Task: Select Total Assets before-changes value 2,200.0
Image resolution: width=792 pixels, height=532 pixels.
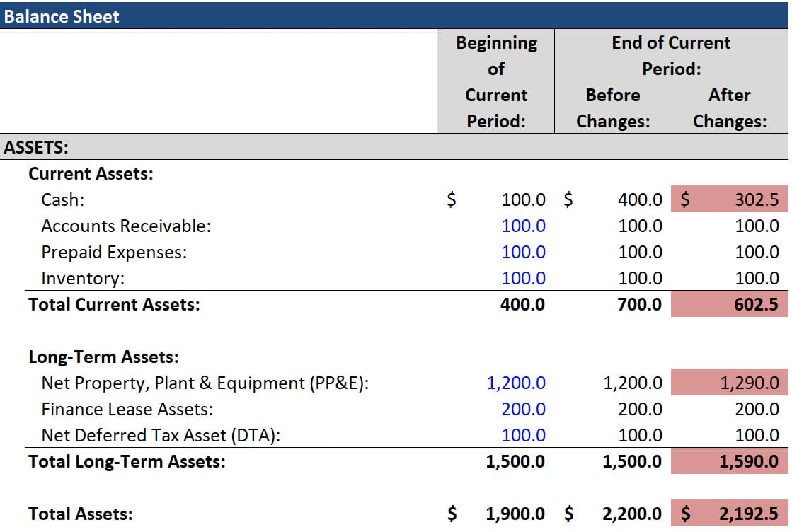Action: 632,514
